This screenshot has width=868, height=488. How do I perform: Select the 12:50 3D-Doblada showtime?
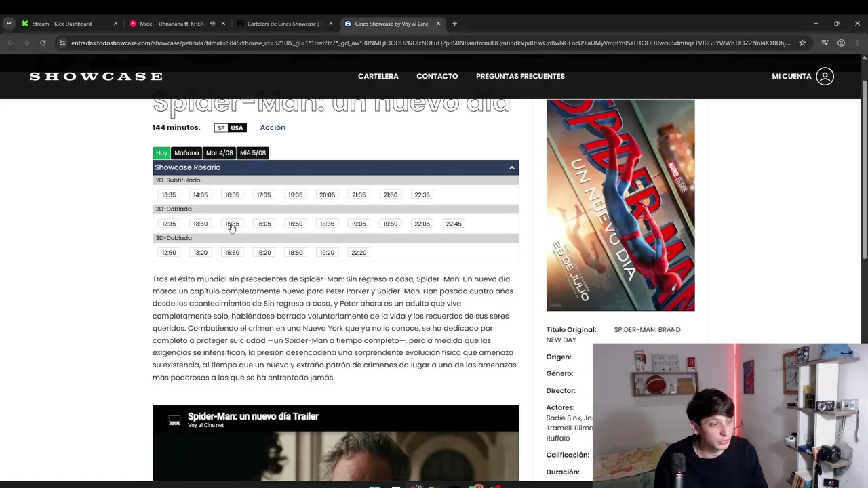[169, 253]
